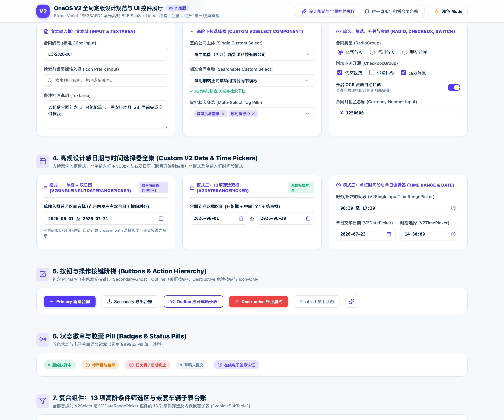This screenshot has width=504, height=420.
Task: Click the V2 logo badge
Action: click(43, 11)
